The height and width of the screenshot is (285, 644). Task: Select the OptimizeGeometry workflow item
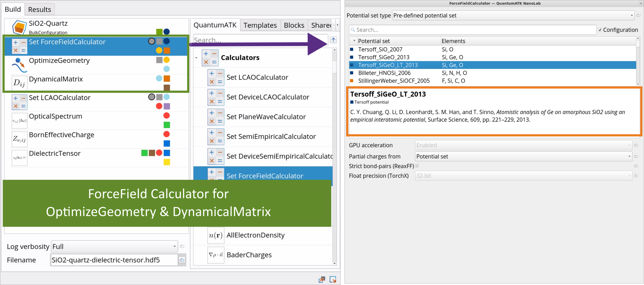coord(100,65)
